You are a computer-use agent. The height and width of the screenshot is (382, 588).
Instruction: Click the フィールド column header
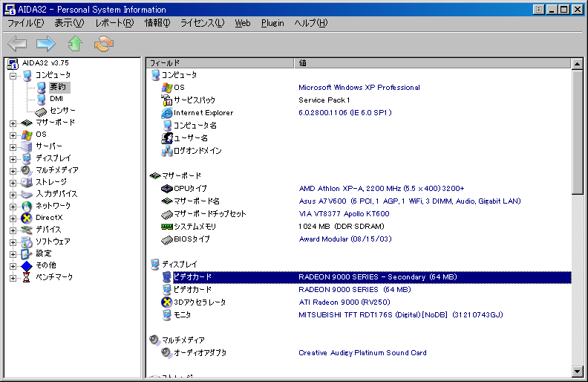coord(220,63)
